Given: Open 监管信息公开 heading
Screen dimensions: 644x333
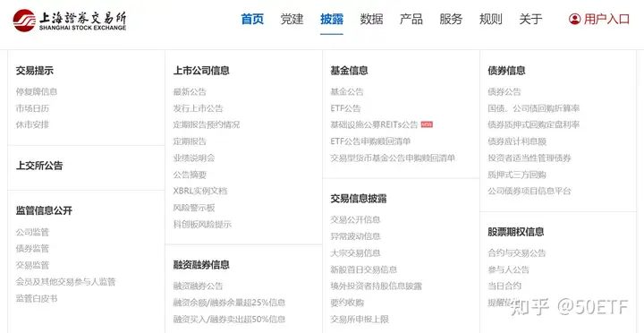Looking at the screenshot, I should click(44, 210).
